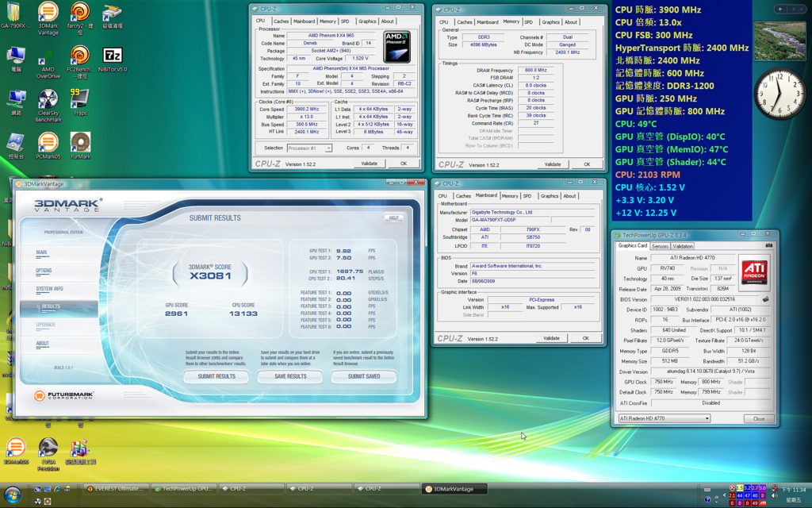Open the Processor #1 selection dropdown in CPU-Z
This screenshot has height=508, width=812.
(x=309, y=148)
